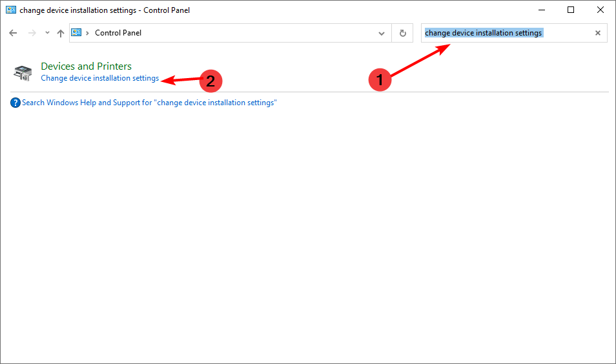Click the Forward navigation arrow

tap(32, 33)
